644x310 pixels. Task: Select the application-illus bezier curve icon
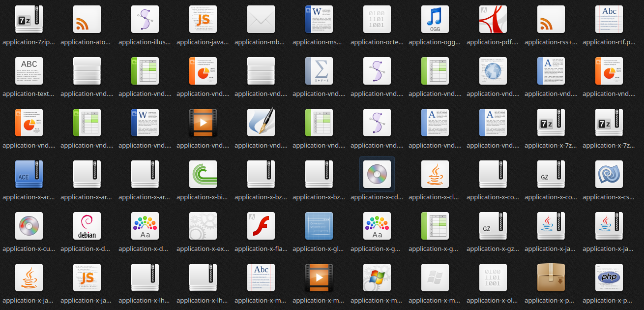[145, 19]
